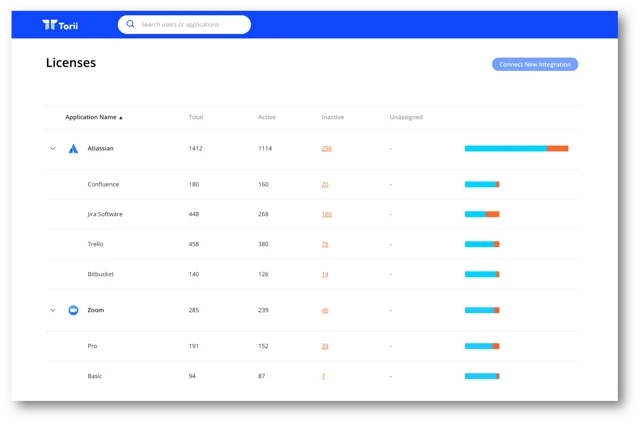The image size is (640, 423).
Task: Click the Jira Software usage bar
Action: (482, 214)
